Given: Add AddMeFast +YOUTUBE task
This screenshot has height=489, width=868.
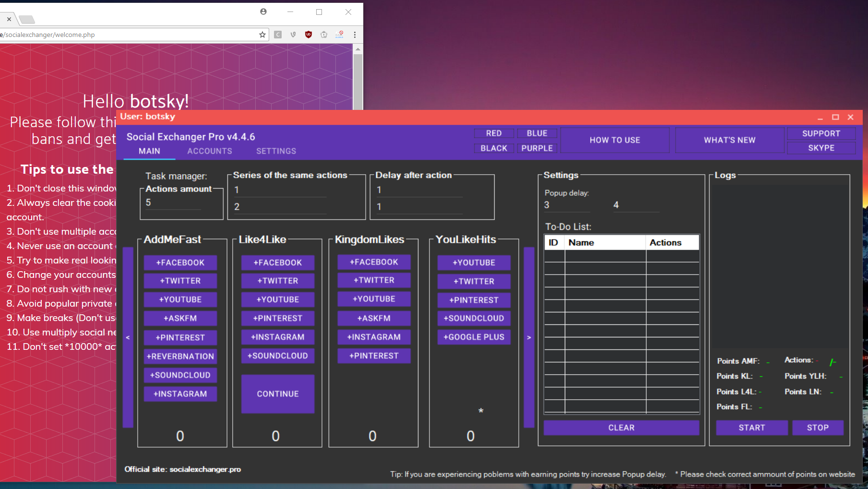Looking at the screenshot, I should pyautogui.click(x=180, y=299).
